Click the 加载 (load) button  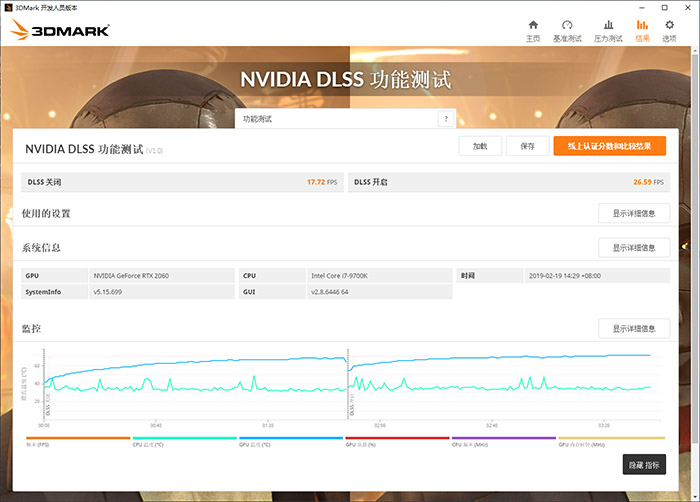tap(480, 146)
